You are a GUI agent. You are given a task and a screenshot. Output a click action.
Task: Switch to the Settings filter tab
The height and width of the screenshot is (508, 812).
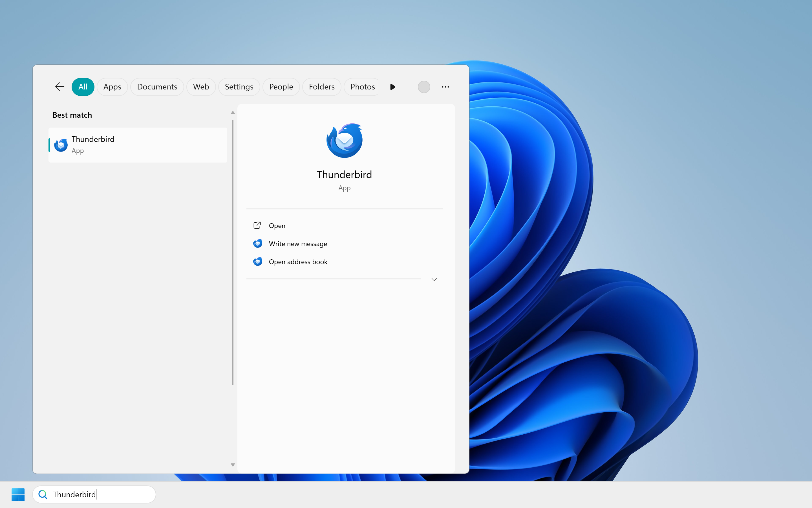239,87
